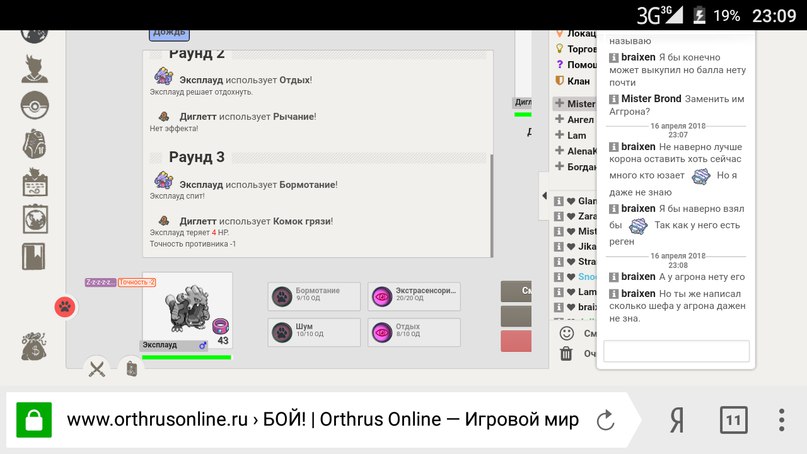
Task: Open the world map book icon
Action: click(x=34, y=219)
